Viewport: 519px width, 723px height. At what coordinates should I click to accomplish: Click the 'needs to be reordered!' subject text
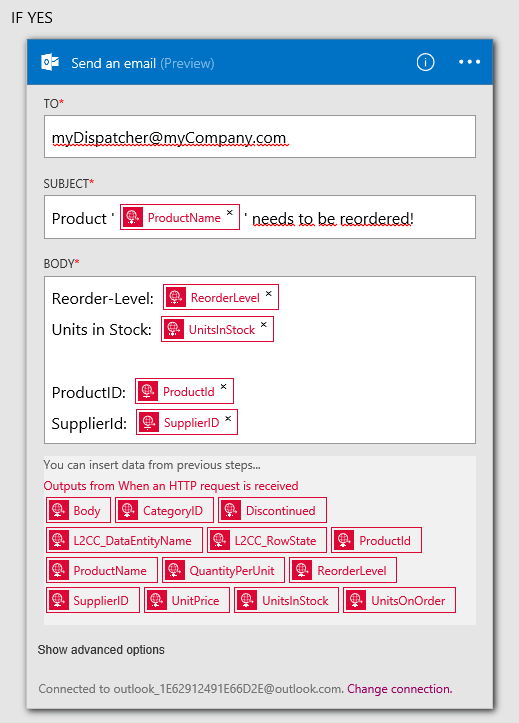tap(333, 218)
